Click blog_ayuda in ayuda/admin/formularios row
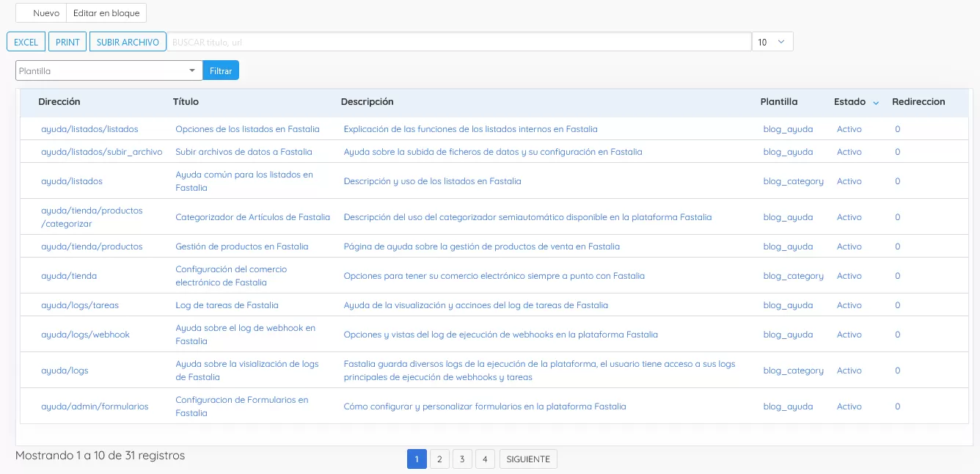This screenshot has width=980, height=474. tap(788, 406)
